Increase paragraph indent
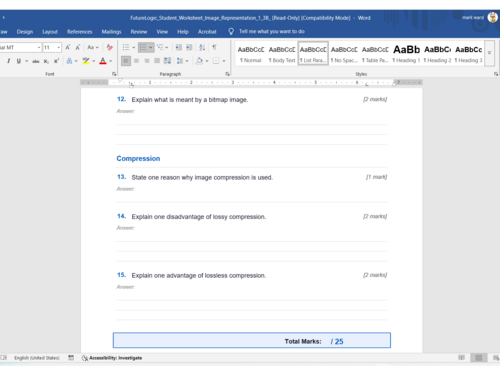The width and height of the screenshot is (500, 375). 189,47
